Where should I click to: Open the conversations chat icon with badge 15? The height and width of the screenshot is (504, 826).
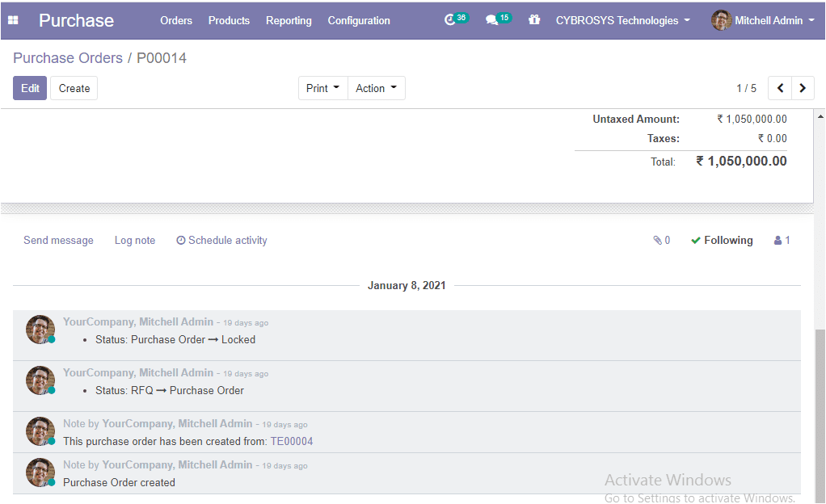(491, 20)
